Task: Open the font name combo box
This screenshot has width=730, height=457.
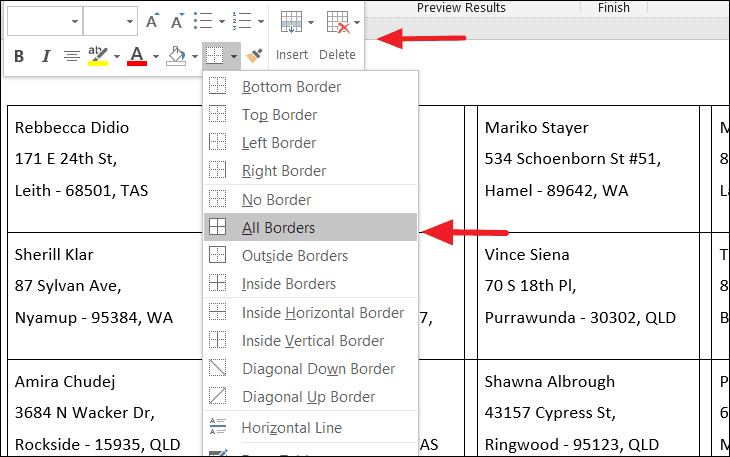Action: click(x=45, y=21)
